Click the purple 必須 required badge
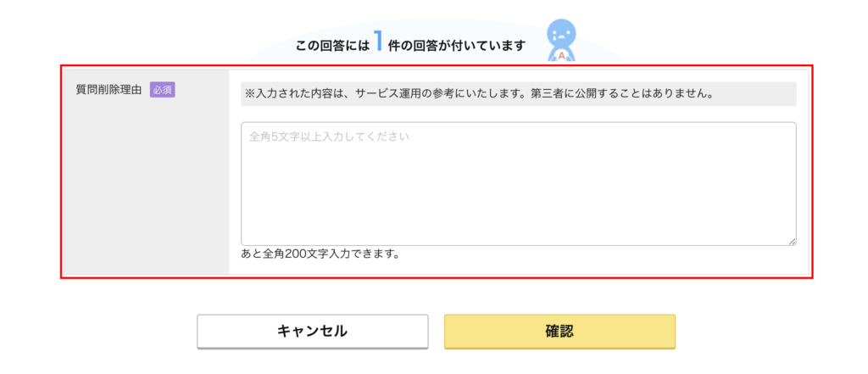 click(x=162, y=90)
